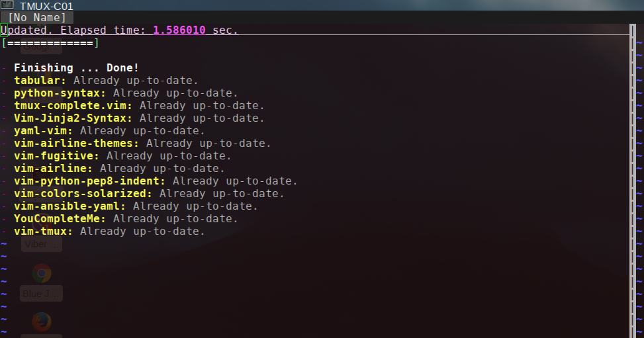Click the Firefox desktop icon

point(42,322)
